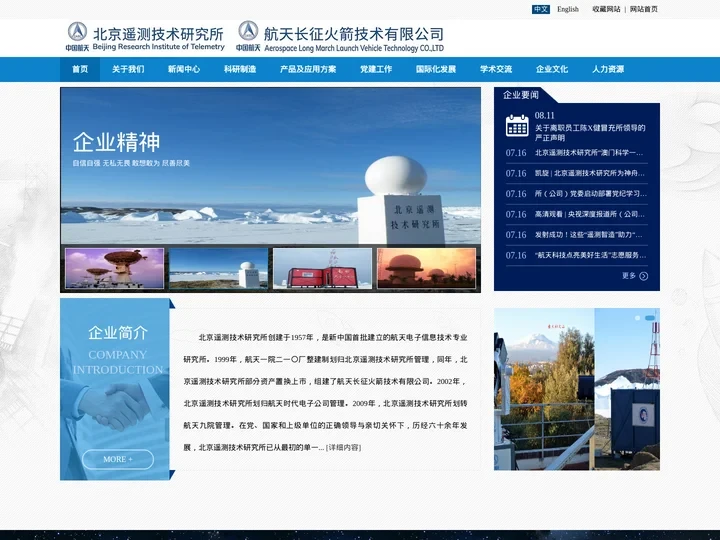Open 人力资源 menu
The image size is (720, 540).
coord(608,69)
